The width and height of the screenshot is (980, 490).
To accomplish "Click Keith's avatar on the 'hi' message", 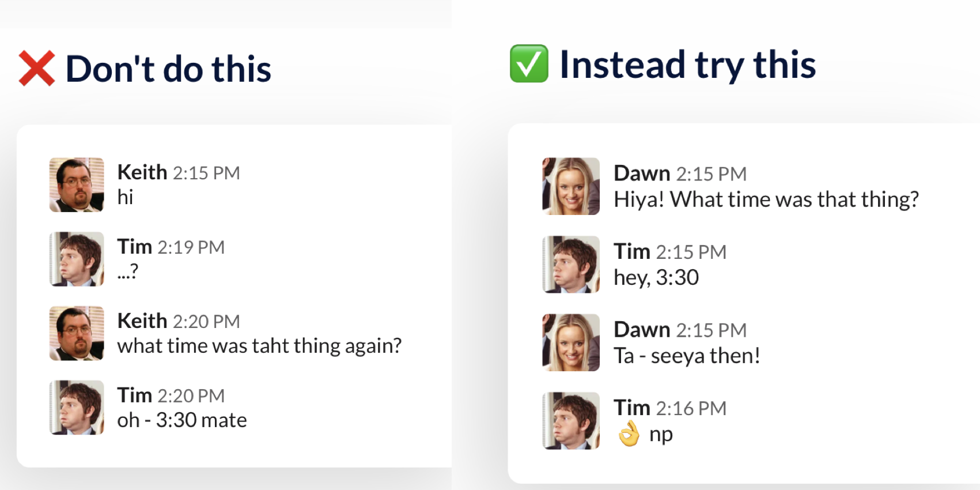I will point(77,185).
